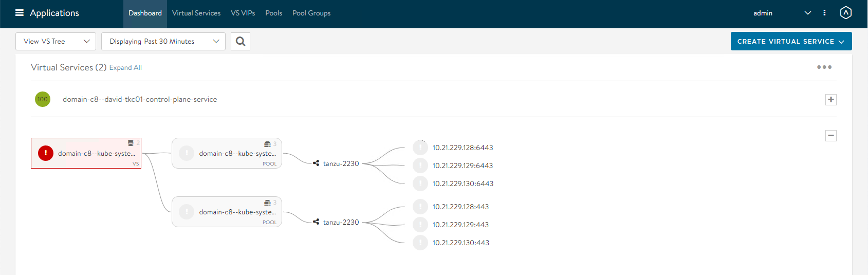This screenshot has width=868, height=275.
Task: Open the Displaying Past 30 Minutes dropdown
Action: (163, 42)
